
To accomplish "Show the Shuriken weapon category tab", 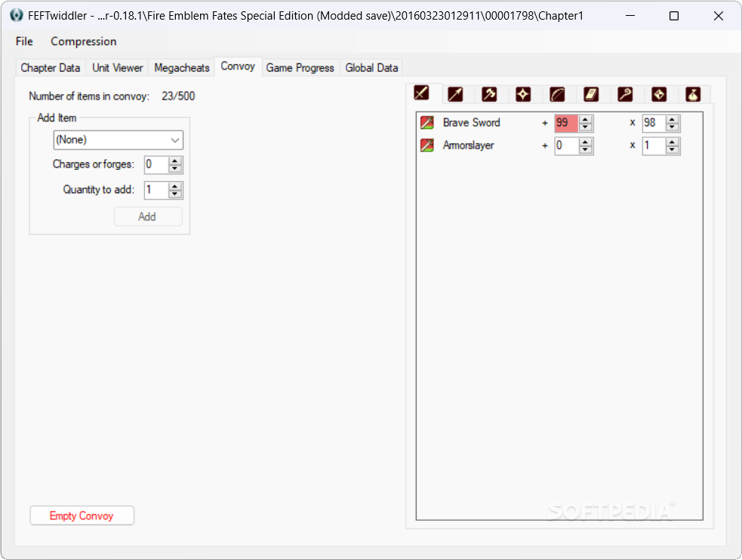I will pos(523,94).
